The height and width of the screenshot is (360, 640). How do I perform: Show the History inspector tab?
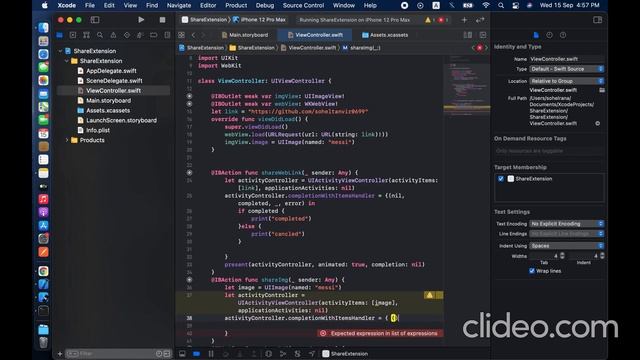point(549,35)
